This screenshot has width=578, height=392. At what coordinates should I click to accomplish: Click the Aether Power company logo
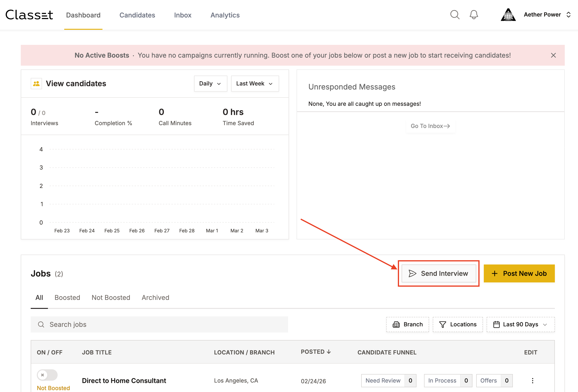click(508, 15)
